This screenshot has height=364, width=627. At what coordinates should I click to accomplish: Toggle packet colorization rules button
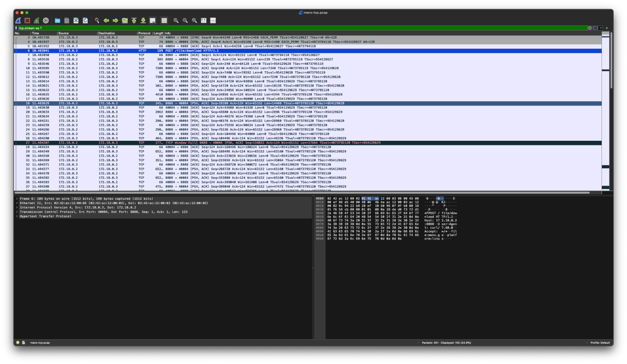tap(164, 20)
